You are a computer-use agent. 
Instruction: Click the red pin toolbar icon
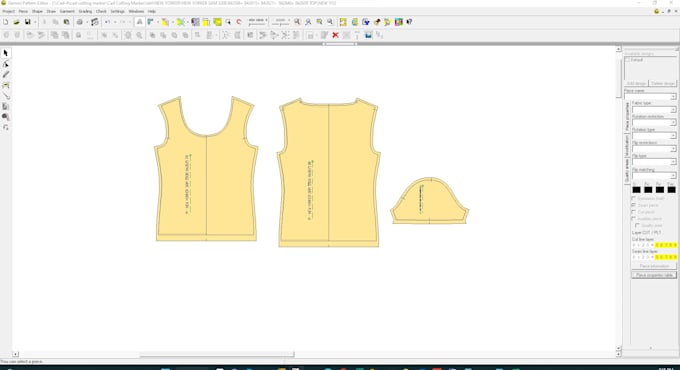click(377, 22)
